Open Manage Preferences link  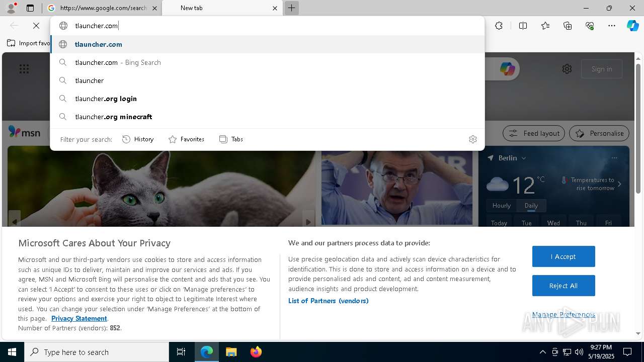[x=563, y=315]
